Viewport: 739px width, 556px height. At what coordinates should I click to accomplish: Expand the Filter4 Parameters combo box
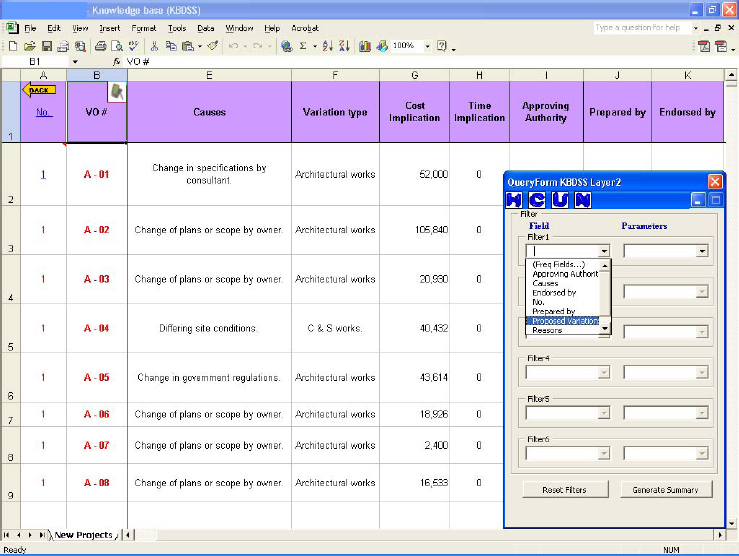702,373
